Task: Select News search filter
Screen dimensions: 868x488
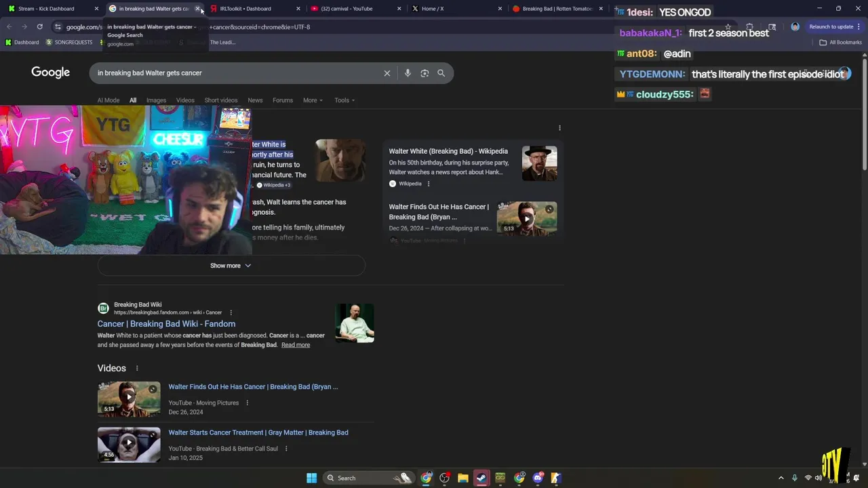Action: [255, 100]
